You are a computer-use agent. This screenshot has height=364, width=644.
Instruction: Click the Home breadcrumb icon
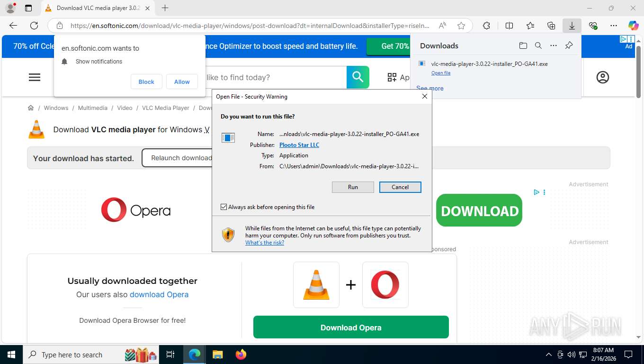pyautogui.click(x=31, y=108)
